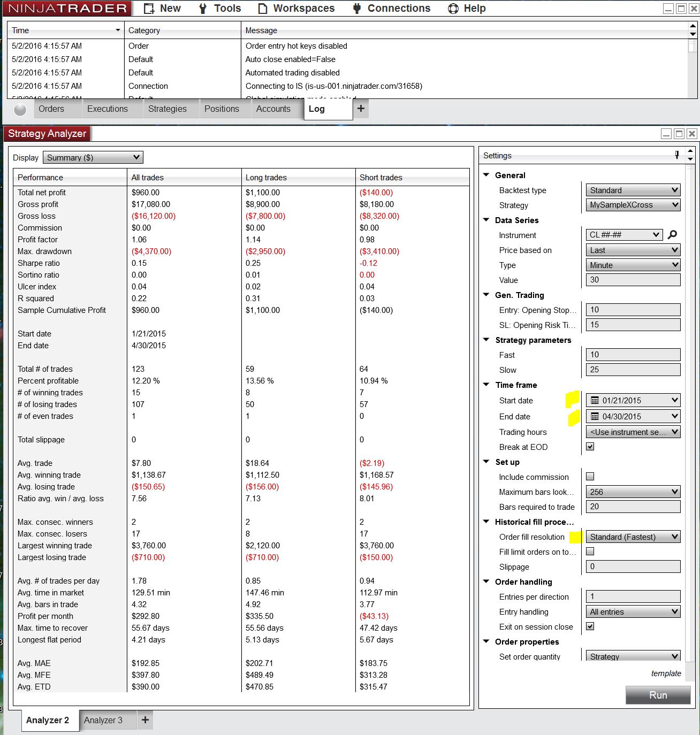The width and height of the screenshot is (700, 735).
Task: Click the Entry: Opening Stop field
Action: pyautogui.click(x=633, y=310)
